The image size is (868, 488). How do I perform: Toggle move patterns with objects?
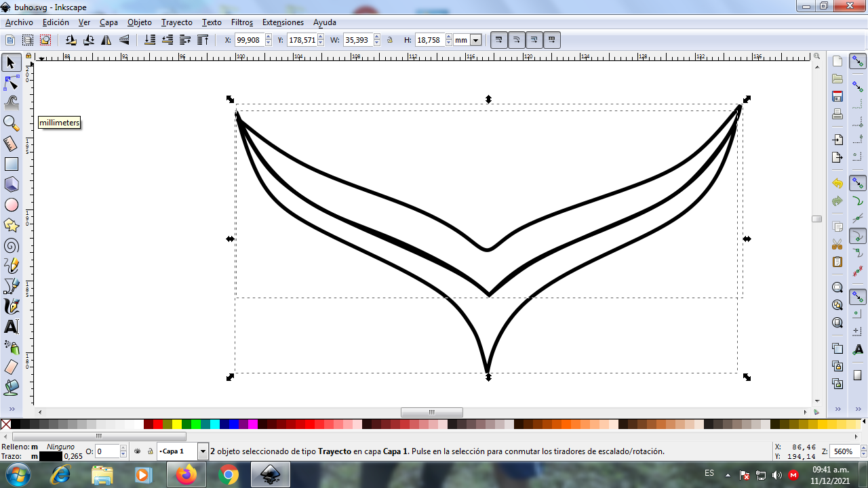pos(552,40)
